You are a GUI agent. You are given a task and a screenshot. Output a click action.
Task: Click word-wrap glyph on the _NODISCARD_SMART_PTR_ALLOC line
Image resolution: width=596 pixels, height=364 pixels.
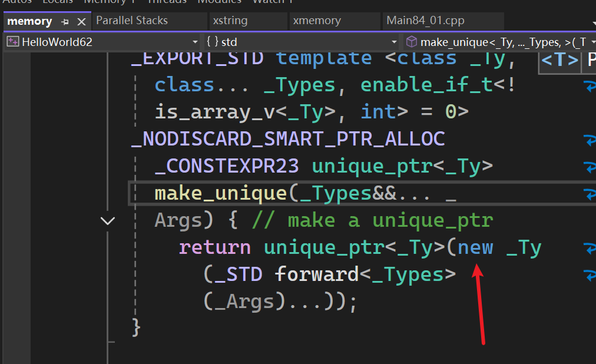590,140
